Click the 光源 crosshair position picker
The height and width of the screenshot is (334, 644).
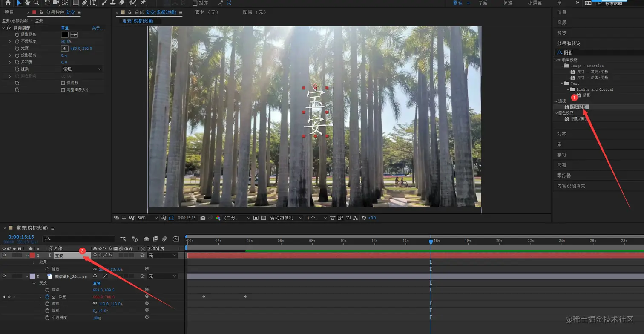(x=65, y=49)
